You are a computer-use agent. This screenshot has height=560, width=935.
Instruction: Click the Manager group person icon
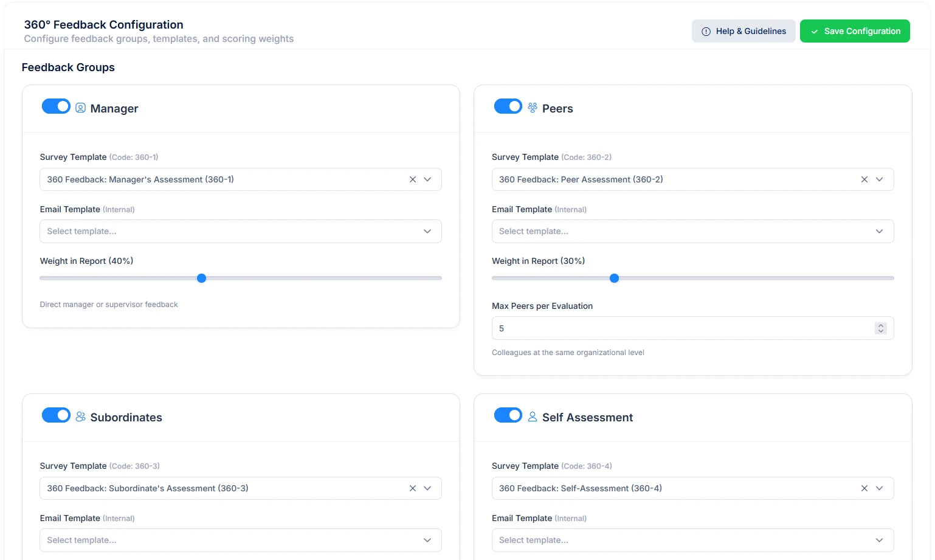coord(80,108)
